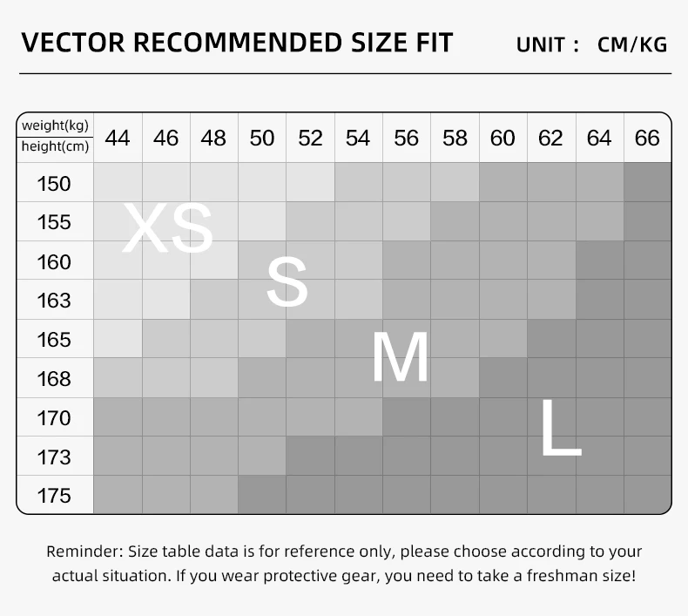
Task: Click the height(cm) header label
Action: click(x=55, y=146)
